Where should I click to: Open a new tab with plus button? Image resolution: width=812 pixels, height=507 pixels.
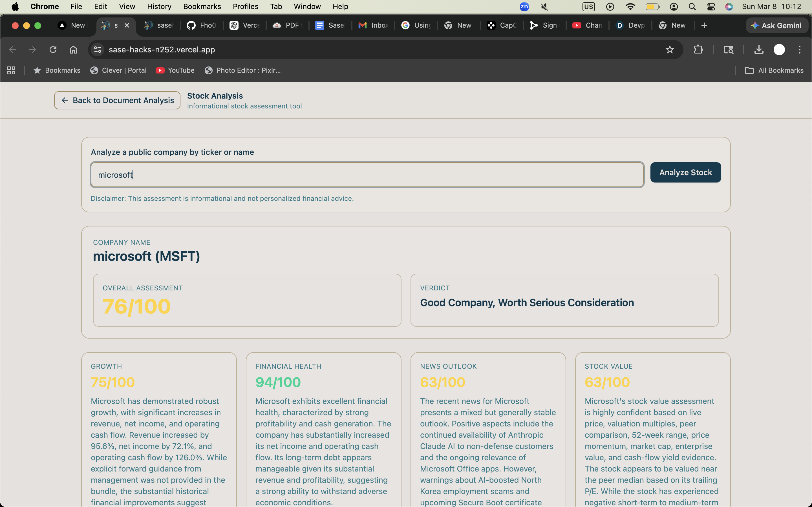tap(704, 25)
